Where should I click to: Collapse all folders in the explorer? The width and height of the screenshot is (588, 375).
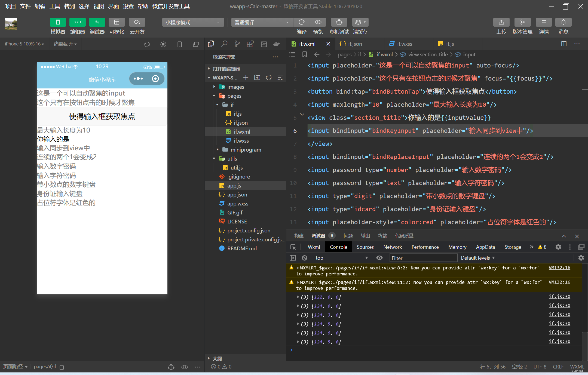coord(280,78)
